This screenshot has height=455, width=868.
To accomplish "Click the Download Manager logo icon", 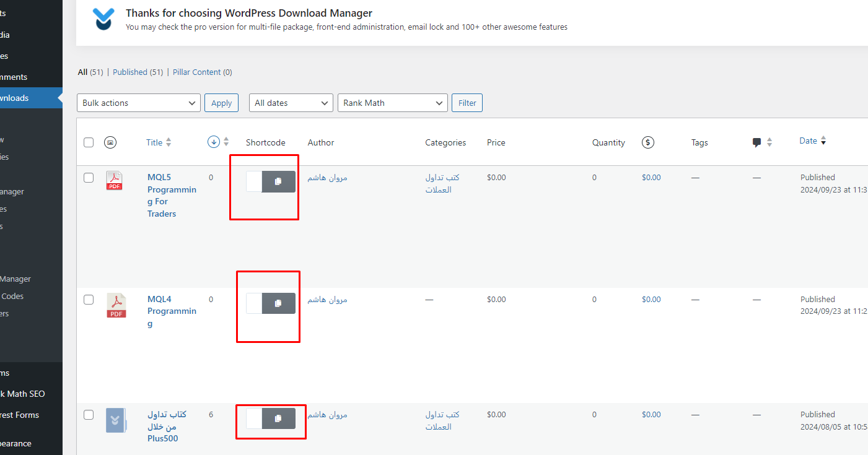I will tap(104, 19).
